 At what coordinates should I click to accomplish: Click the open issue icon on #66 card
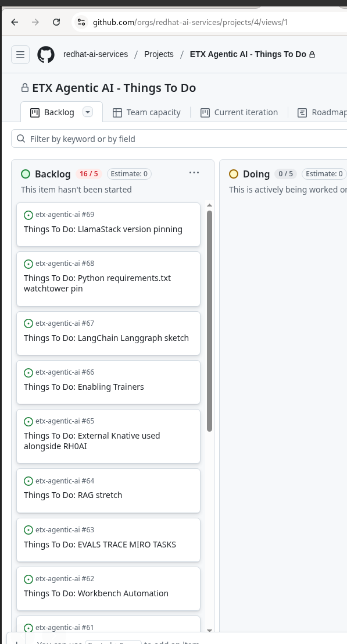(28, 372)
